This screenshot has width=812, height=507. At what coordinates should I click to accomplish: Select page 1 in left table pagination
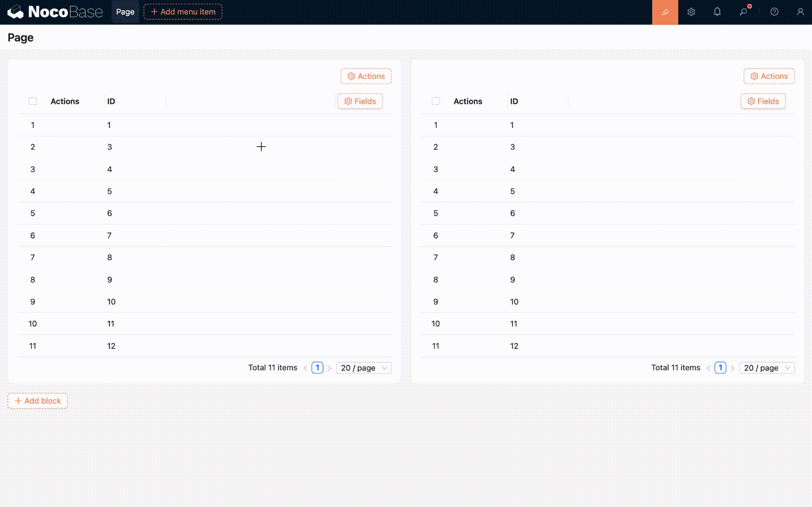(x=317, y=368)
